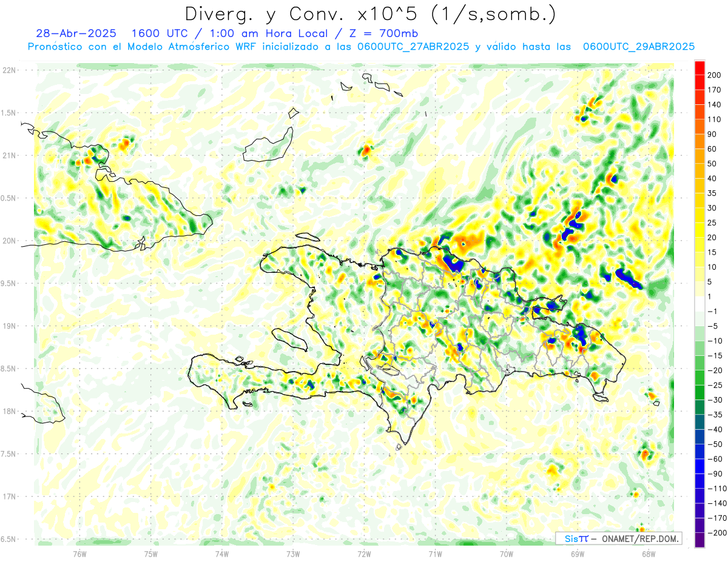The image size is (728, 562).
Task: Pick the orange colorbar swatch between 60 and 90
Action: point(699,141)
